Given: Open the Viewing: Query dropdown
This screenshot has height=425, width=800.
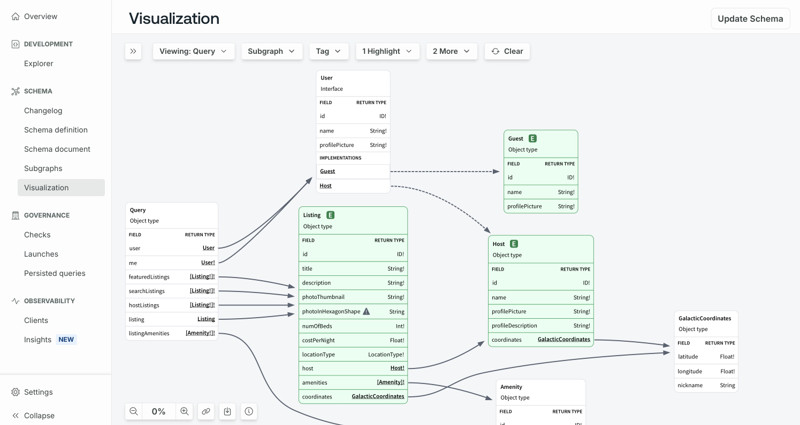Looking at the screenshot, I should tap(193, 51).
